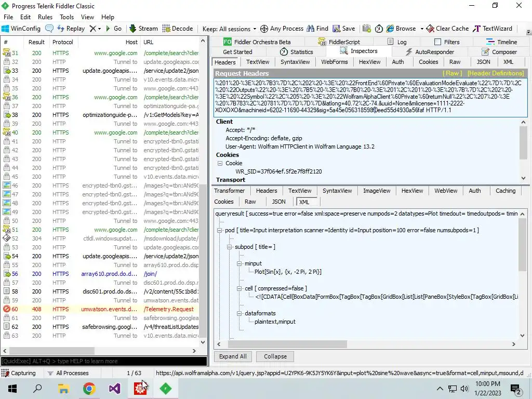This screenshot has width=532, height=399.
Task: Click the WinConfig toolbar button
Action: coord(21,29)
